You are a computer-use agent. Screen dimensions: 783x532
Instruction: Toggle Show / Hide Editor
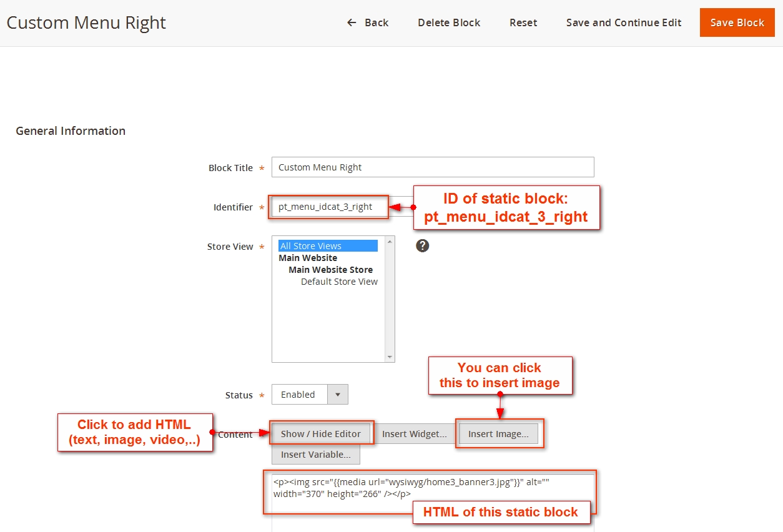(321, 434)
